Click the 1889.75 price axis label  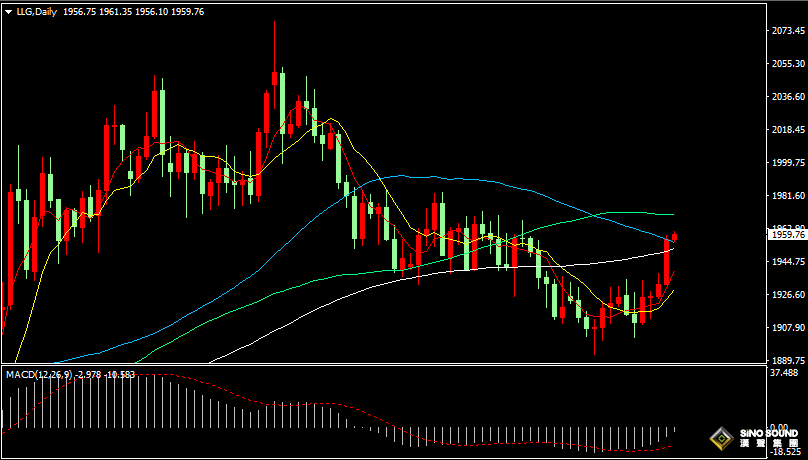pyautogui.click(x=788, y=360)
